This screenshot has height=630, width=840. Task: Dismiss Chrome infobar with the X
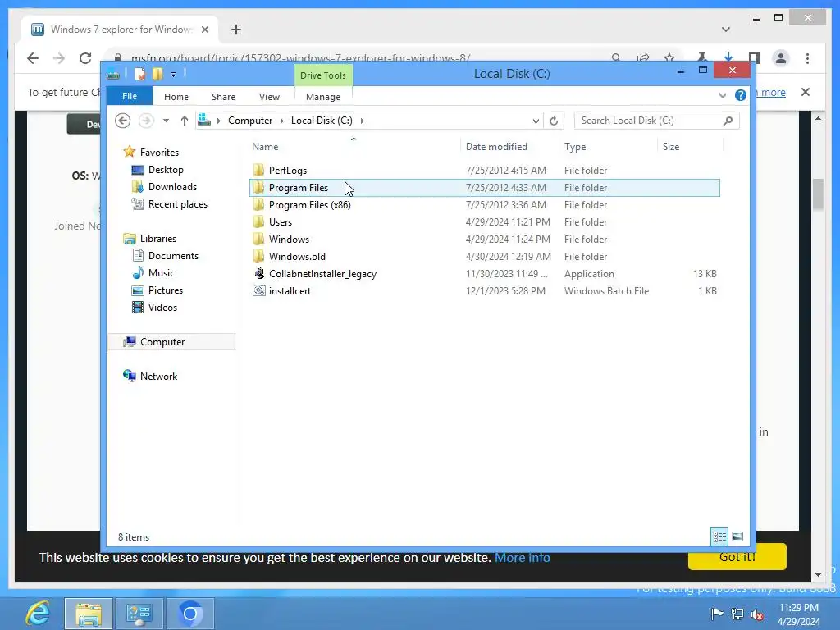tap(806, 92)
